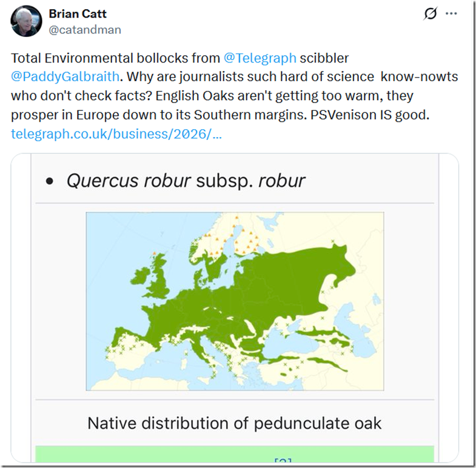Click Brian Catt's profile avatar

pyautogui.click(x=26, y=21)
